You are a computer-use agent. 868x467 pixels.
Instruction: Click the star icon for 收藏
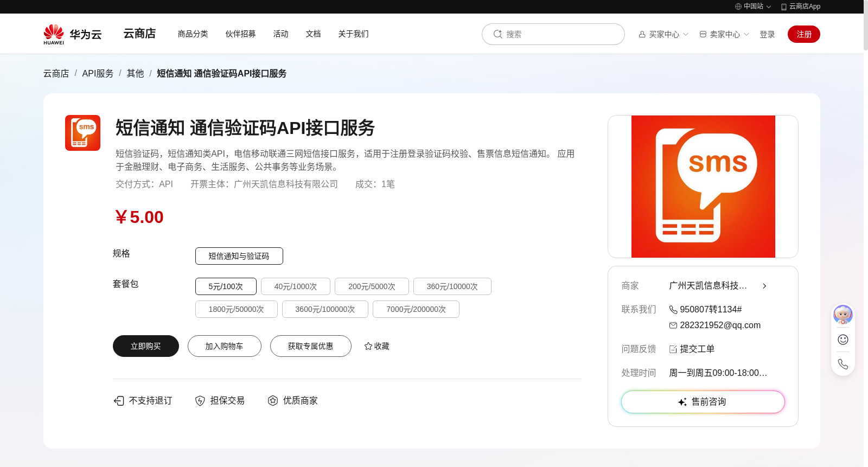(x=368, y=346)
